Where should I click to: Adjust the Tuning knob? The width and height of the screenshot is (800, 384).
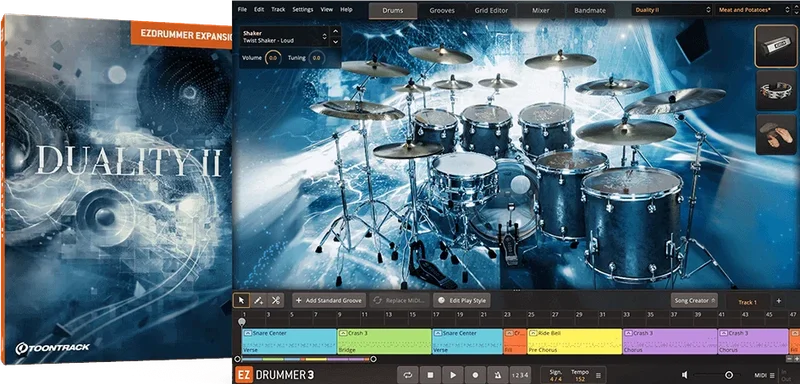coord(316,58)
